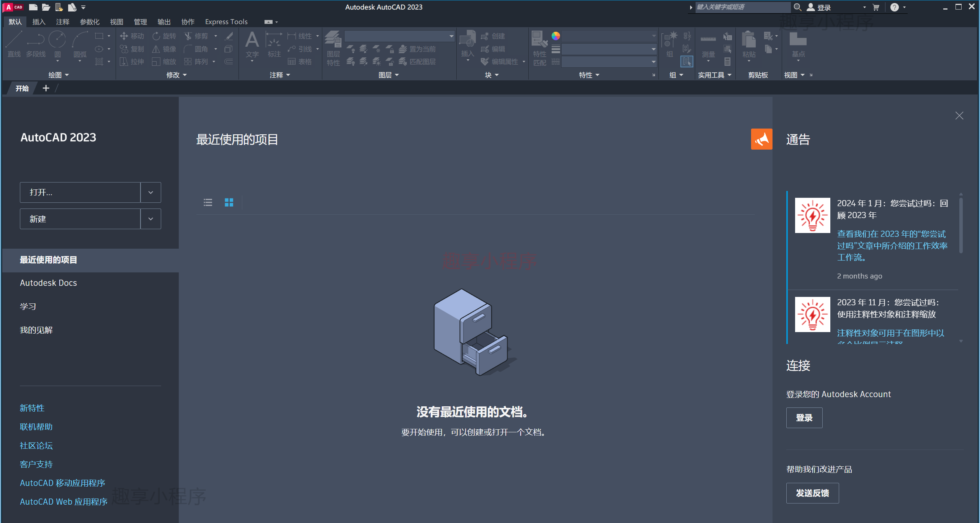Click the 打开... button
The image size is (980, 523).
pos(80,192)
